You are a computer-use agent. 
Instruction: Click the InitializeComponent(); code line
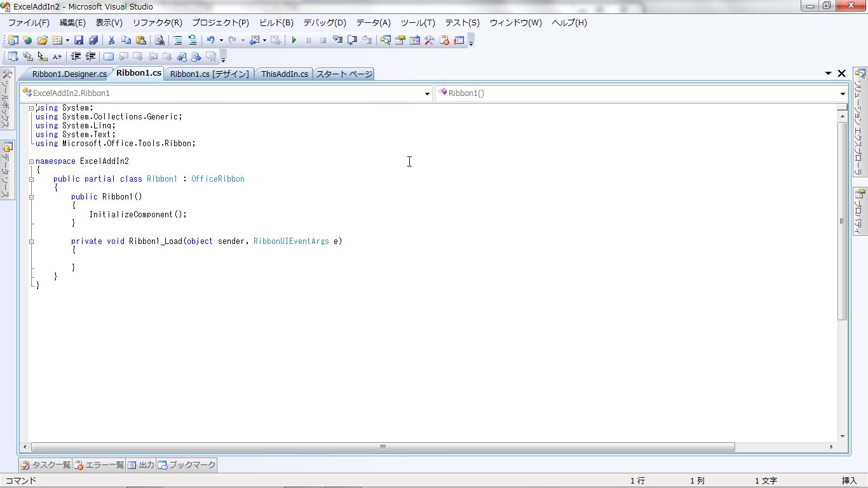click(138, 215)
